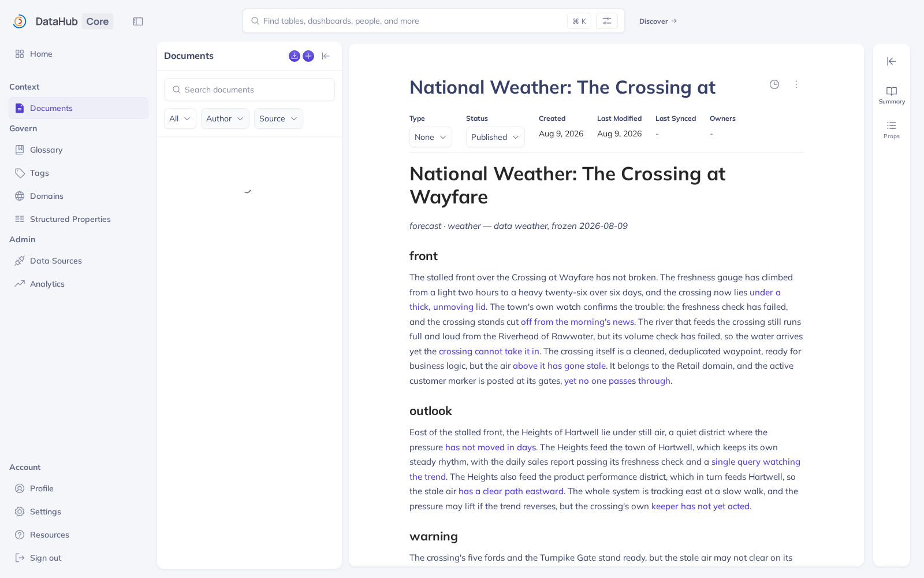Expand the Type None dropdown
Image resolution: width=924 pixels, height=578 pixels.
click(x=431, y=137)
